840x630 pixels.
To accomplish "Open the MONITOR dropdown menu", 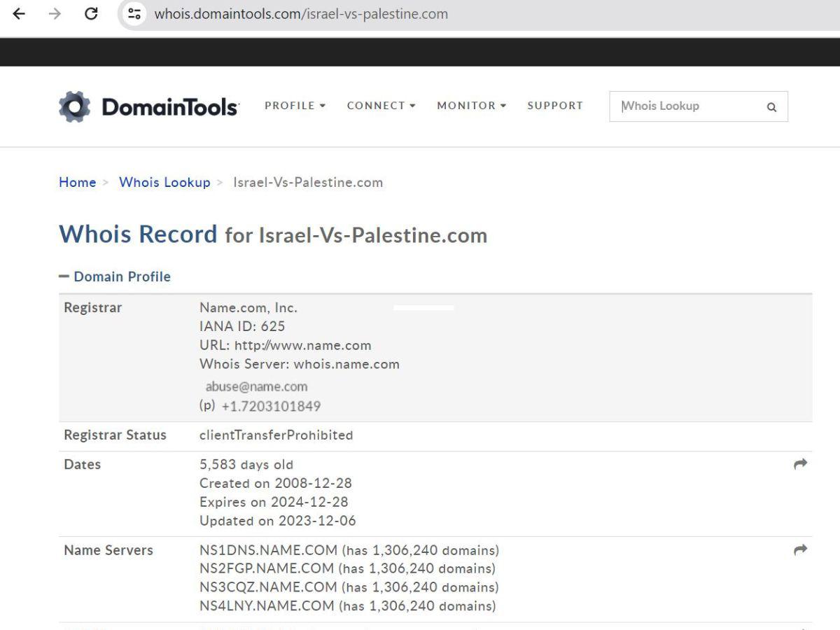I will point(471,106).
